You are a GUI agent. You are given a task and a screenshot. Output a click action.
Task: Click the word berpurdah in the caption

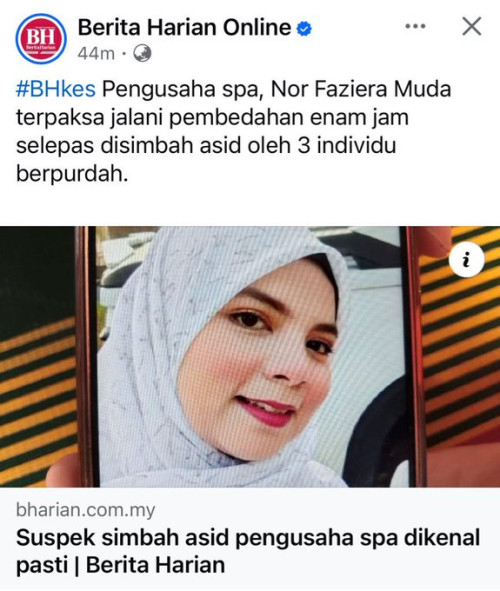click(x=72, y=174)
